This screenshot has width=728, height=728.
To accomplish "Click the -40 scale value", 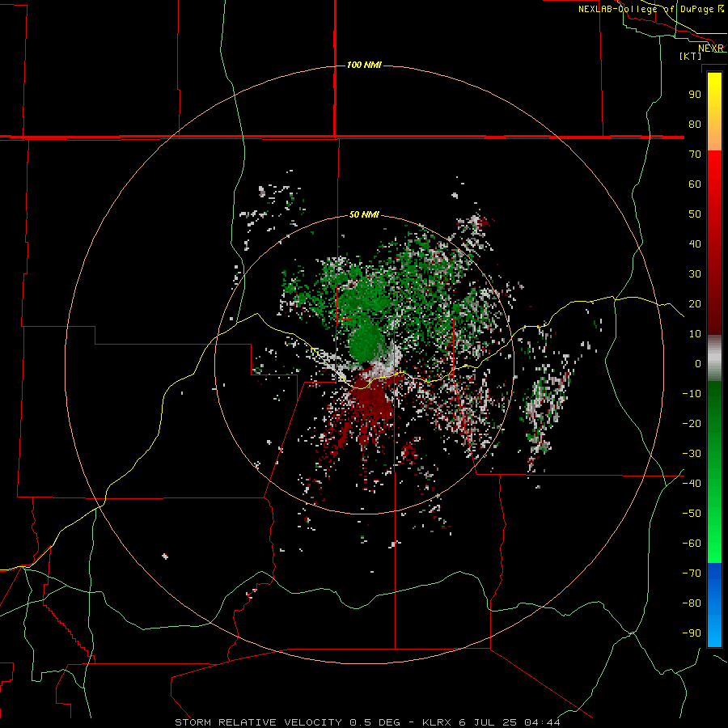I will [x=692, y=484].
